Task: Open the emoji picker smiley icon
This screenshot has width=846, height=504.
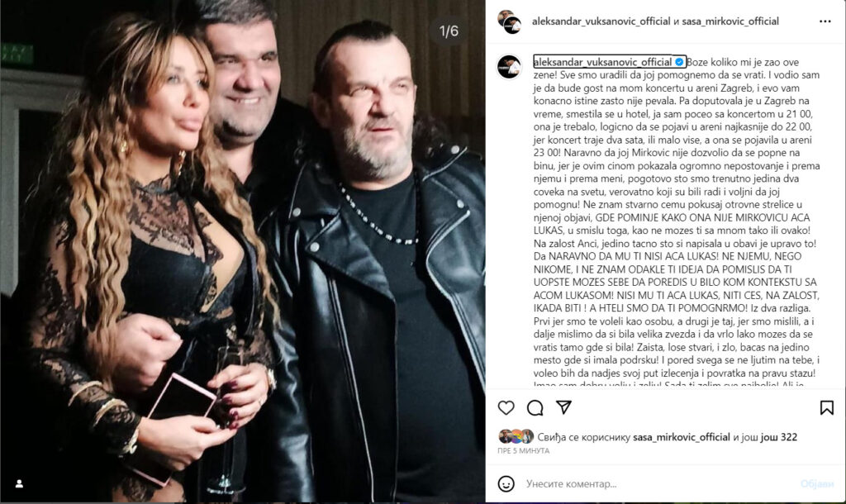Action: [x=506, y=483]
